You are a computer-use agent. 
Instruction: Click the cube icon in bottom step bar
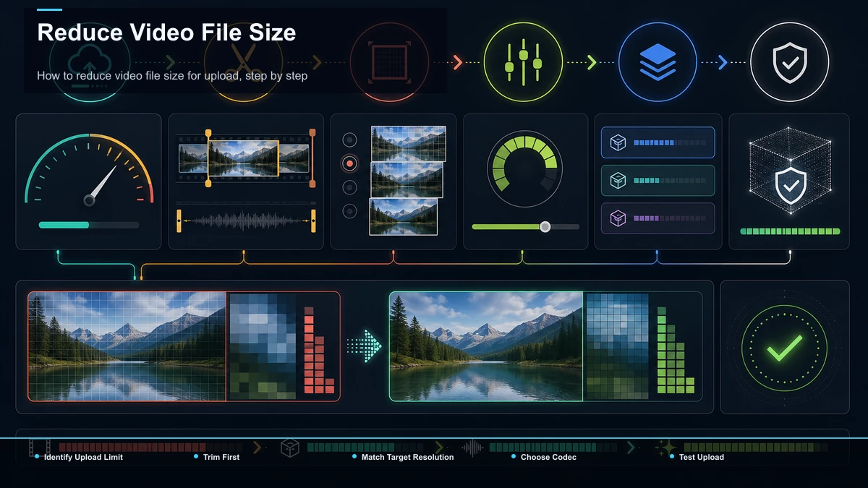click(290, 448)
